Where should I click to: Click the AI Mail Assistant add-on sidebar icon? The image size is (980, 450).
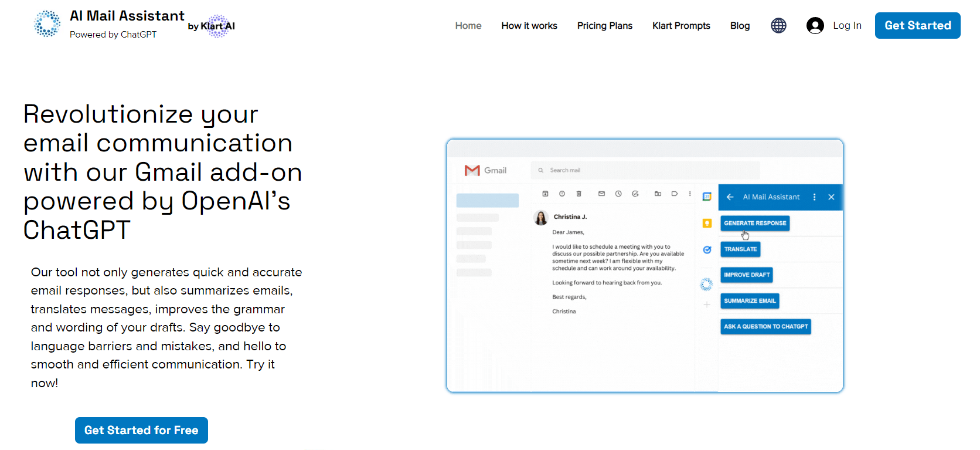click(x=706, y=285)
